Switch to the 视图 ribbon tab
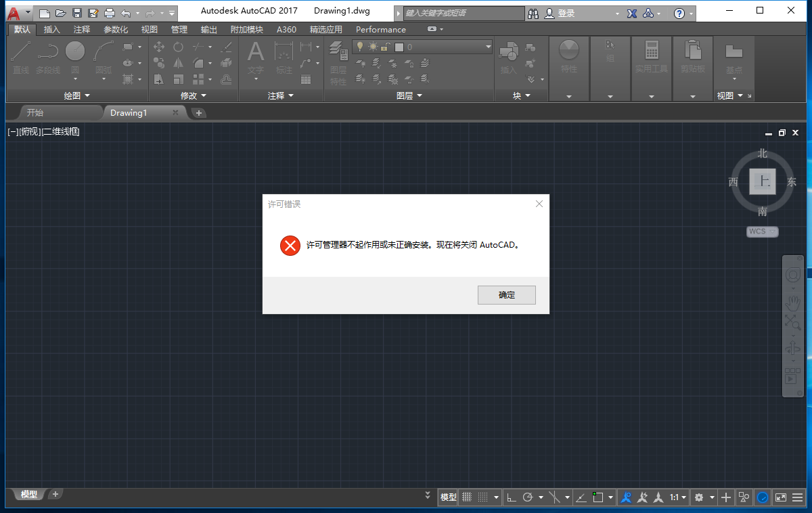Viewport: 812px width, 513px height. point(150,29)
